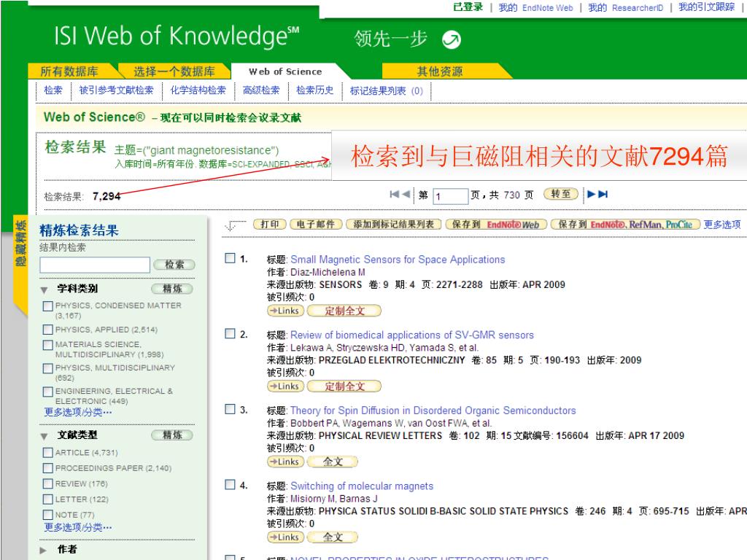Show 更多选项/分类 under 学科类别
747x560 pixels.
click(78, 413)
